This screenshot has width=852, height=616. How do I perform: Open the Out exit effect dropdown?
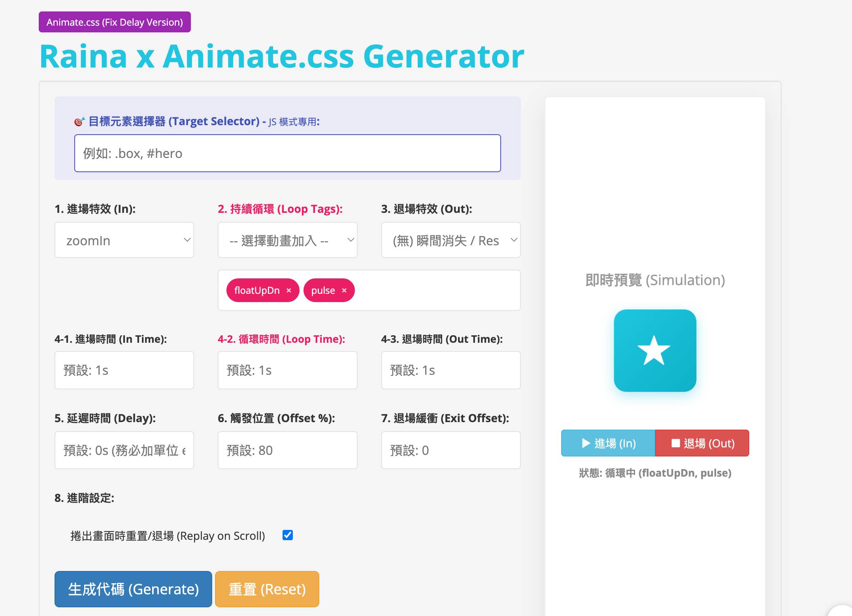(x=451, y=240)
